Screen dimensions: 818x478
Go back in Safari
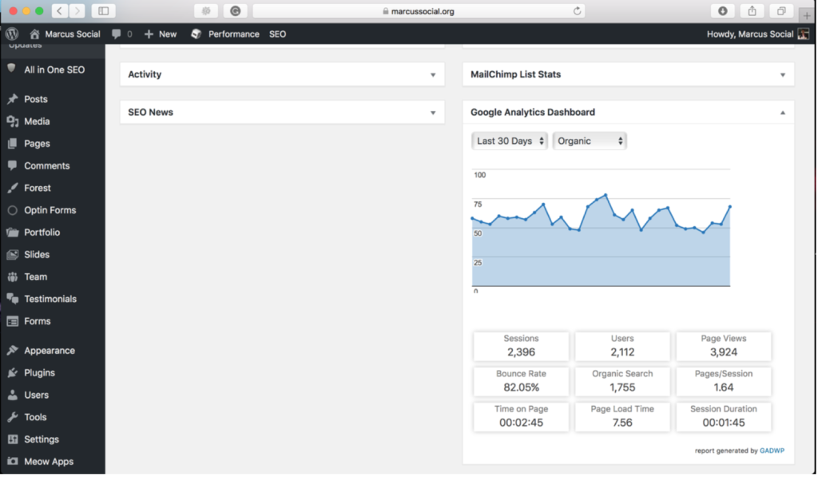tap(59, 11)
